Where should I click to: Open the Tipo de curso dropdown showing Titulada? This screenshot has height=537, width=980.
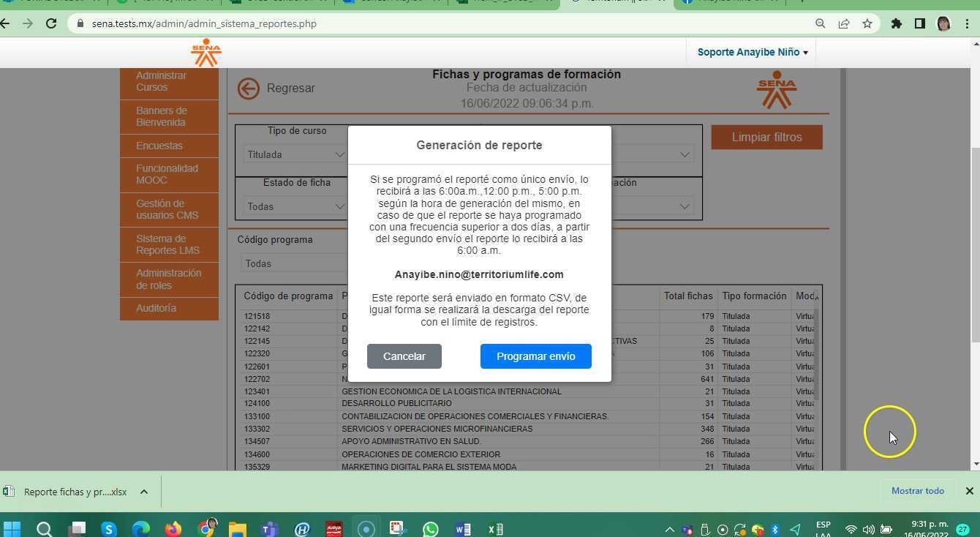295,154
